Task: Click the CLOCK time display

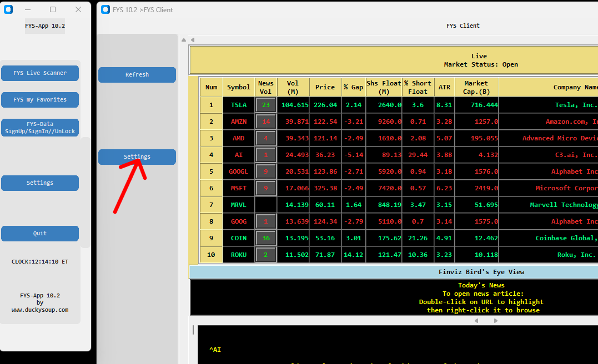Action: click(x=40, y=262)
